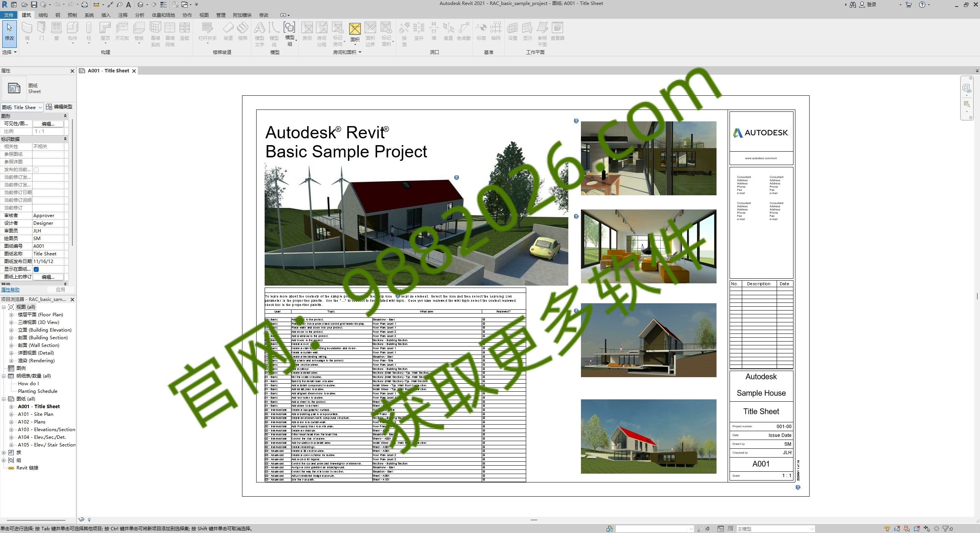Switch to the 结构 ribbon tab
980x533 pixels.
click(43, 15)
